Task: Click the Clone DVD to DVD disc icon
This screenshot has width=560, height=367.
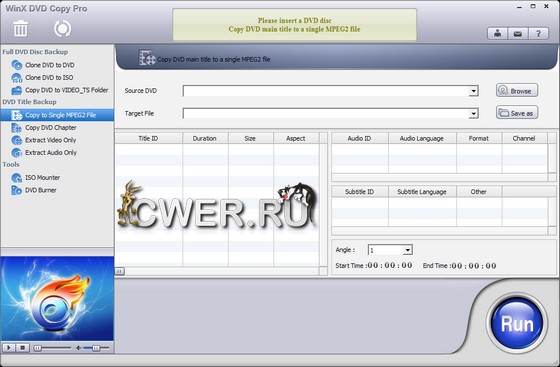Action: [x=16, y=65]
